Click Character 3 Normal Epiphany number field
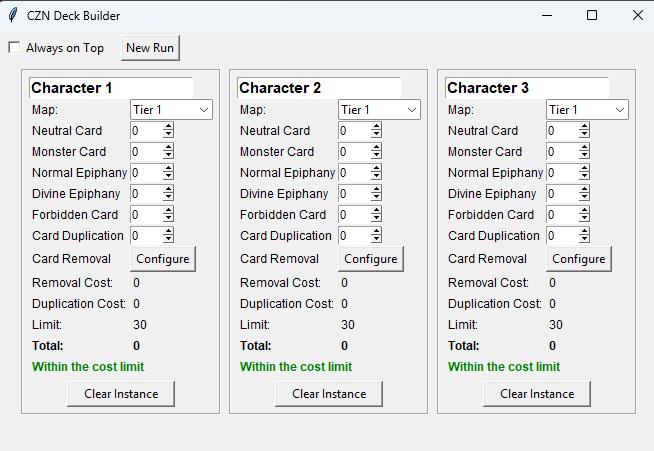This screenshot has width=654, height=451. (562, 172)
